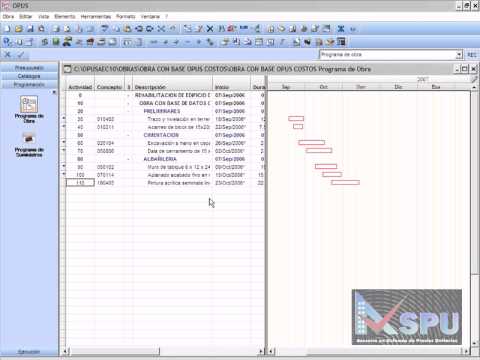Click the Descripción column header
Image resolution: width=480 pixels, height=360 pixels.
point(172,87)
